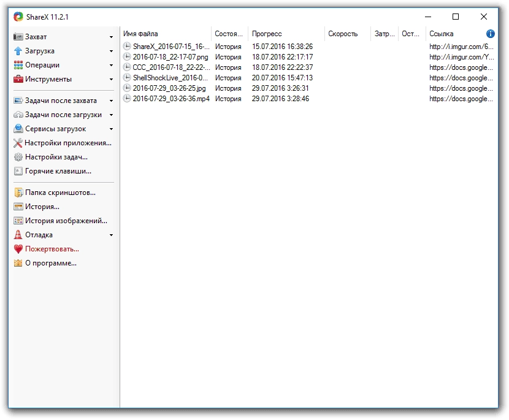Image resolution: width=509 pixels, height=420 pixels.
Task: Click clock icon of CCC_2016-07-18 row
Action: click(127, 67)
